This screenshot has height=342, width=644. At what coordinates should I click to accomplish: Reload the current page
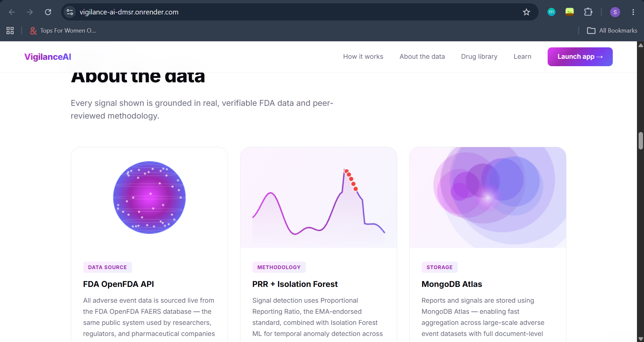(x=48, y=12)
